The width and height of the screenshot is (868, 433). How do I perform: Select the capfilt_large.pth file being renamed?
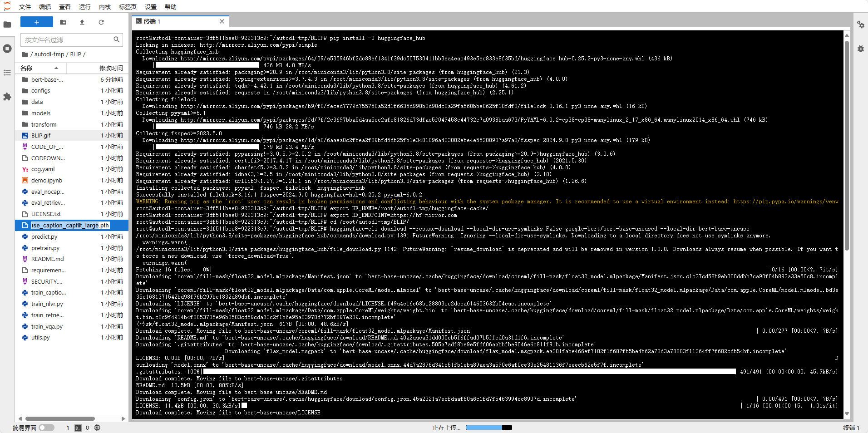coord(73,225)
